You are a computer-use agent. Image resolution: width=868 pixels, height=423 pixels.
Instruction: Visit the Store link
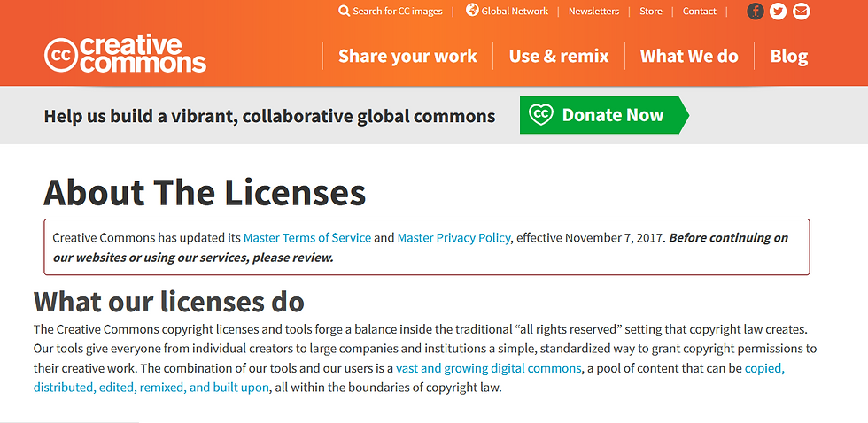(x=650, y=11)
